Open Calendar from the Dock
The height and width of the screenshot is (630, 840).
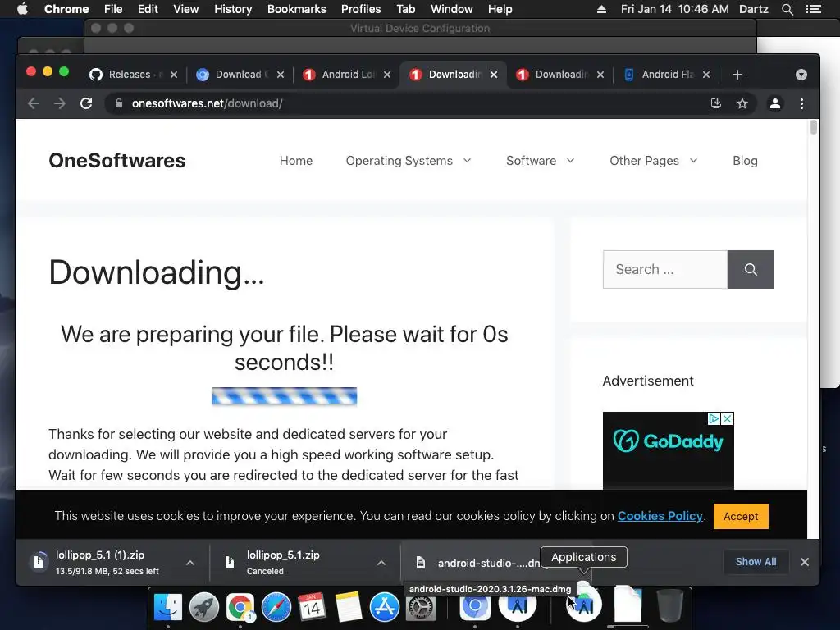pos(312,607)
